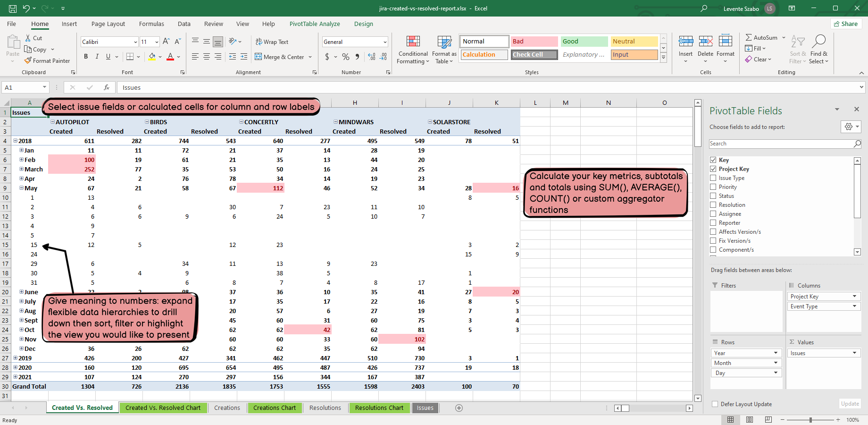Open the PivotTable Analyze ribbon tab
Viewport: 868px width, 425px height.
click(314, 24)
